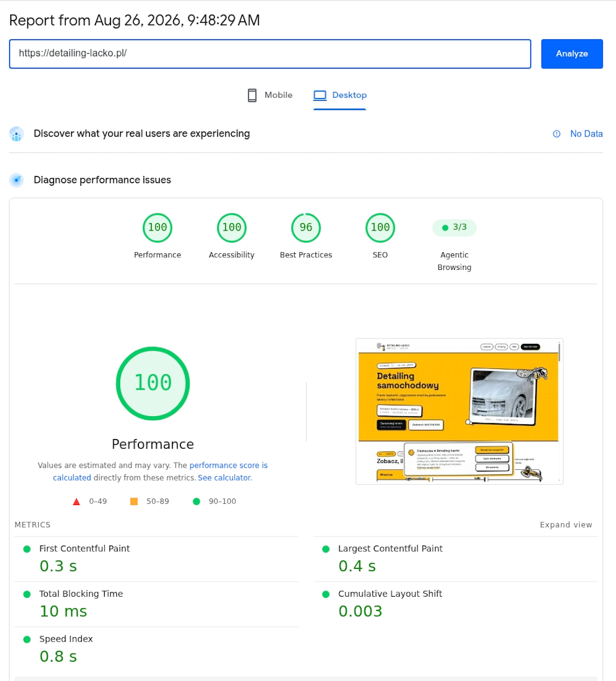Open the performance score is calculated link

click(x=228, y=466)
